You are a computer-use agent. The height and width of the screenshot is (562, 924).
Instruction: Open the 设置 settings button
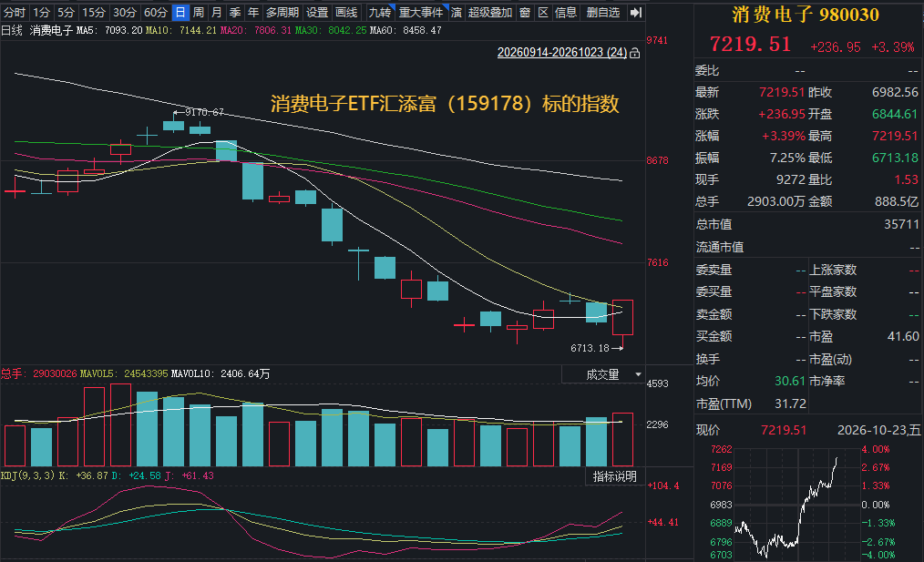pos(317,13)
